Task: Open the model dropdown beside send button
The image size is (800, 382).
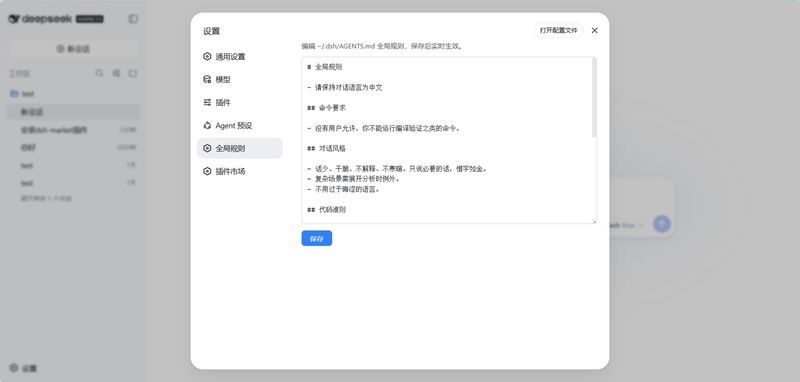Action: point(627,225)
